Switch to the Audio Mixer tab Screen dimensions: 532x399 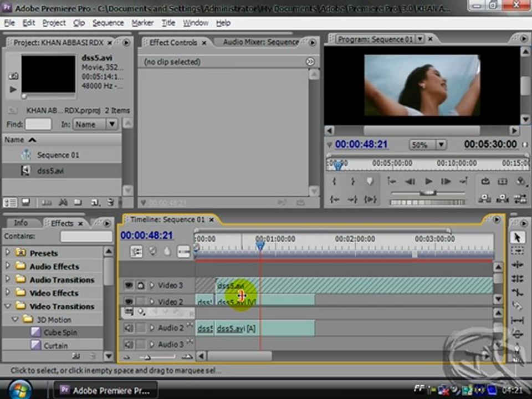click(x=260, y=42)
